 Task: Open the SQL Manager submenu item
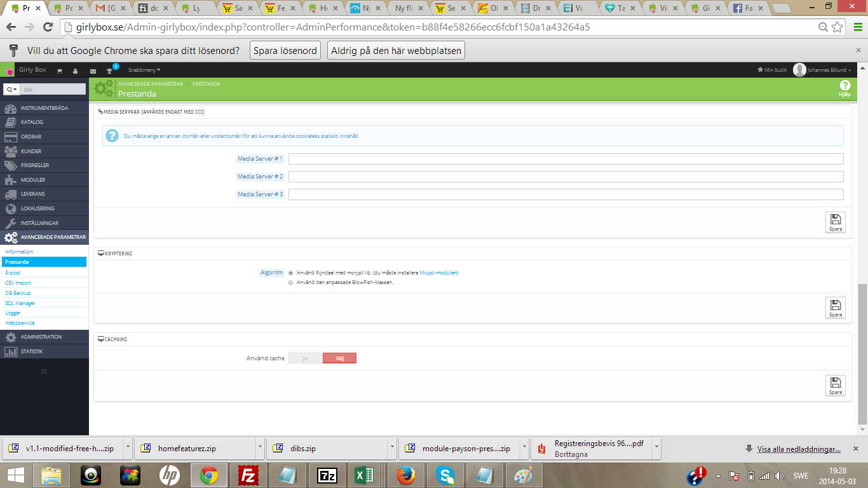[20, 303]
